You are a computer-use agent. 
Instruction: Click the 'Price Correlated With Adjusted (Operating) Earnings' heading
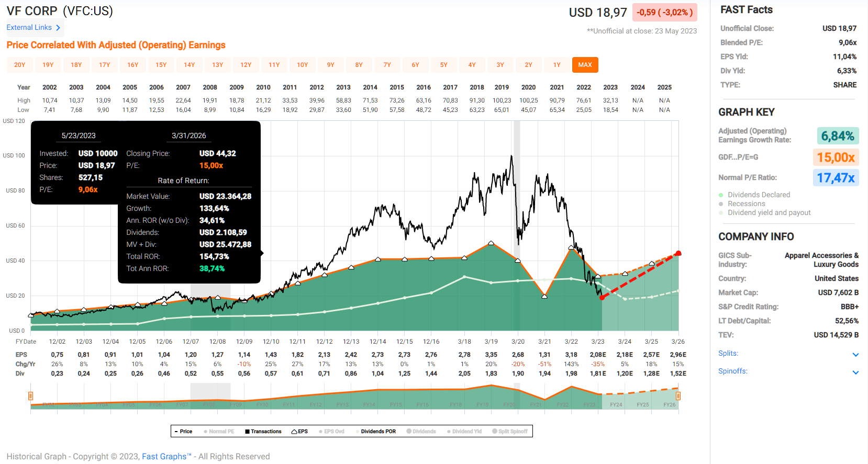click(116, 45)
